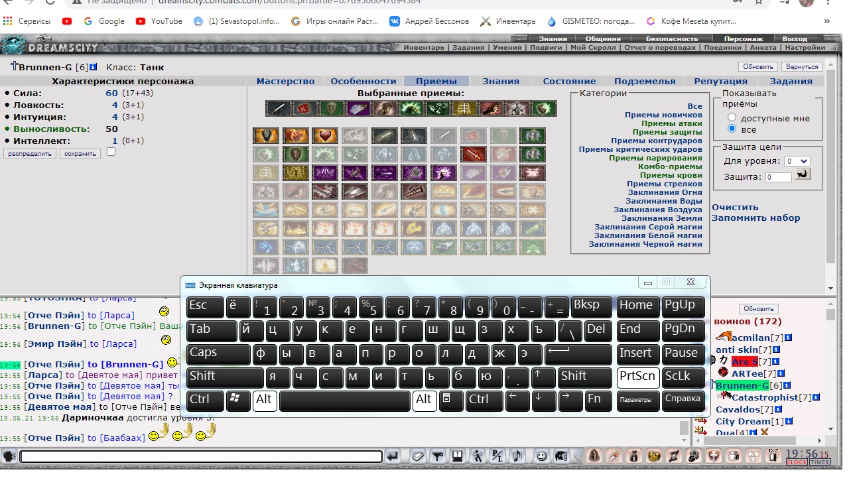Click the EXIT door icon
Viewport: 849px width, 504px height.
773,456
